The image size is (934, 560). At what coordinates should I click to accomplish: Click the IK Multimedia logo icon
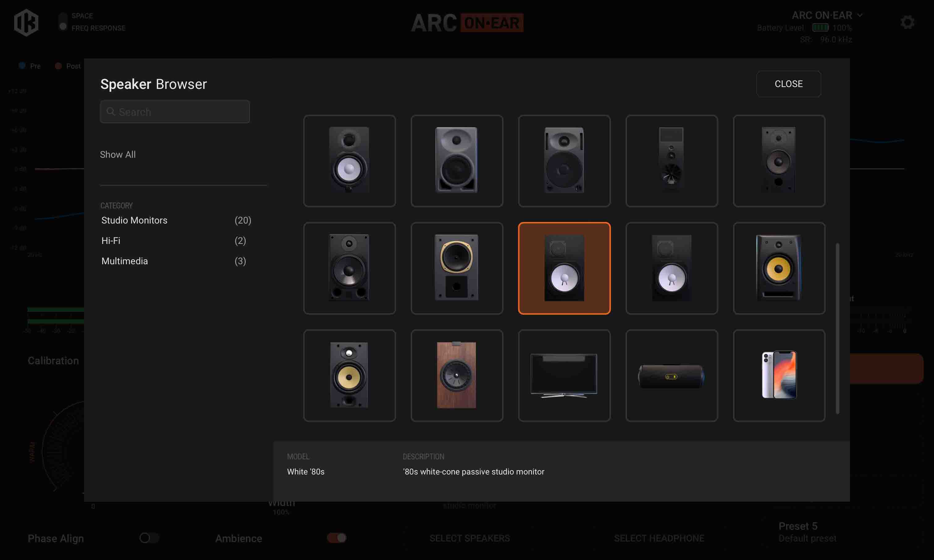[26, 23]
